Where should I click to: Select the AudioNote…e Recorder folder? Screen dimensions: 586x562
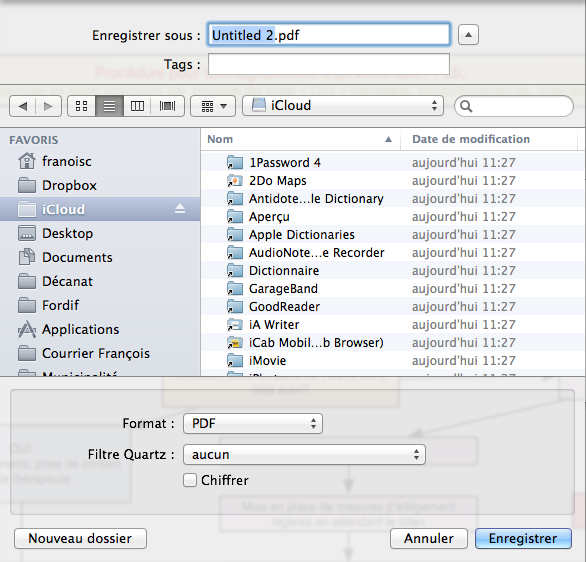pos(393,253)
